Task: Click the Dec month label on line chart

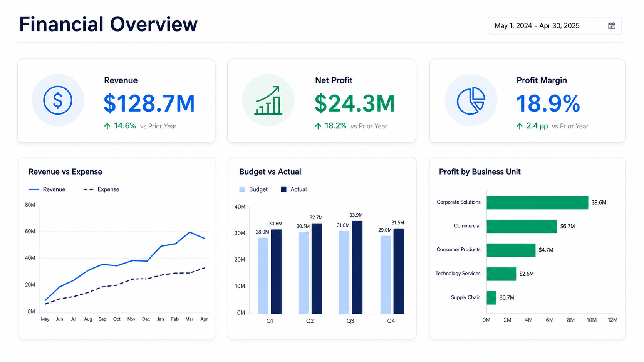Action: pos(146,319)
